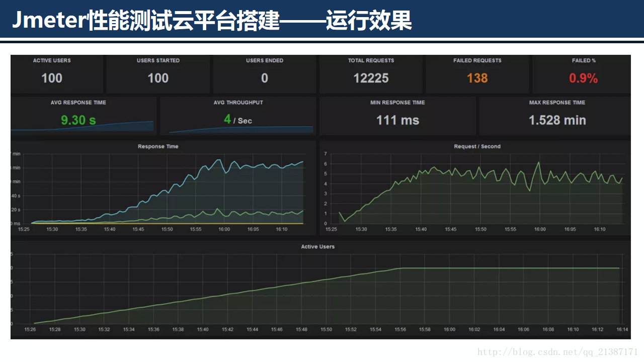Select the 100 value under USERS STARTED
The width and height of the screenshot is (644, 362).
point(158,78)
